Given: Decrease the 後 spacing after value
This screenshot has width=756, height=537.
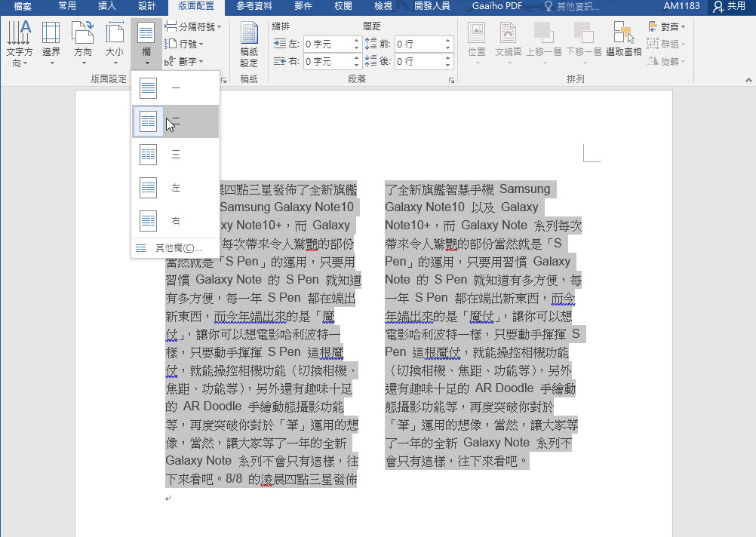Looking at the screenshot, I should click(x=448, y=66).
